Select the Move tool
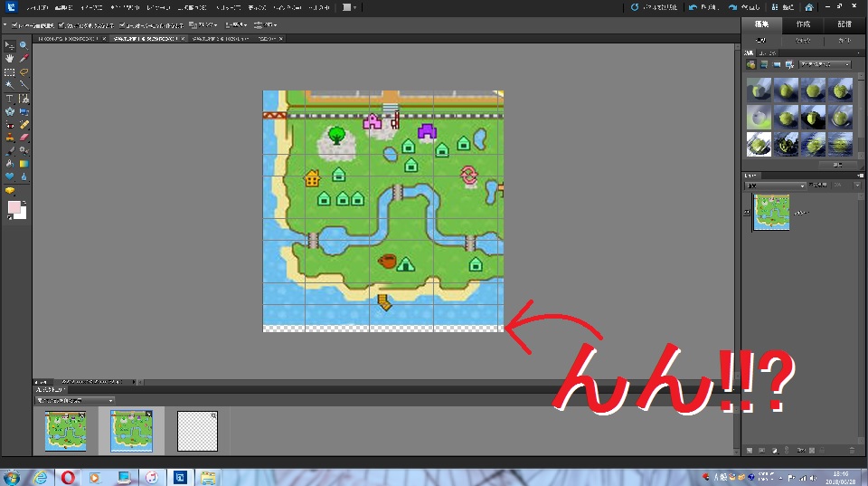The width and height of the screenshot is (868, 486). point(9,45)
